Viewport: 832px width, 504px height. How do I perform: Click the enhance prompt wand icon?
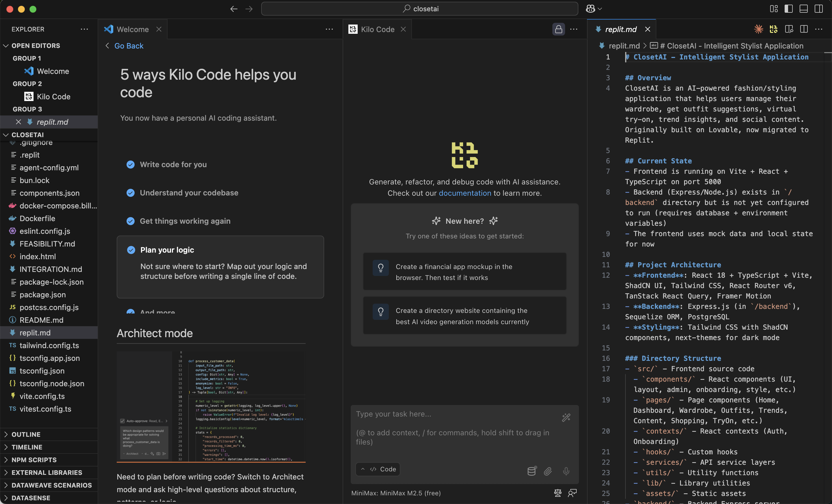click(x=566, y=417)
